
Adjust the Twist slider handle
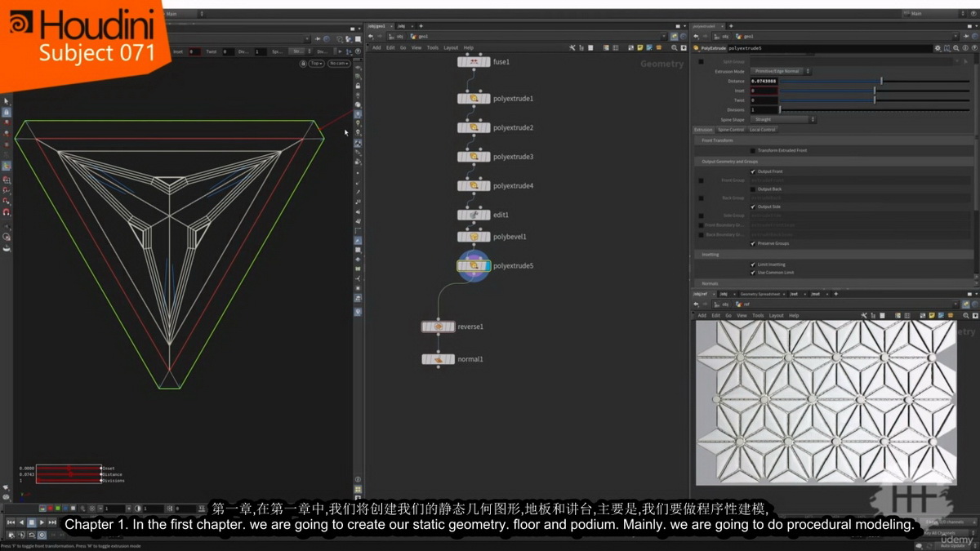(x=875, y=100)
